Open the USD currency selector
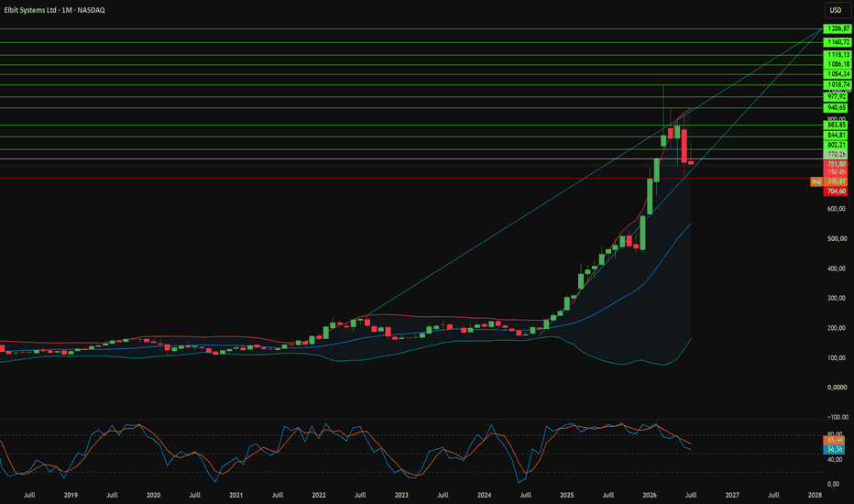The width and height of the screenshot is (854, 504). (835, 10)
